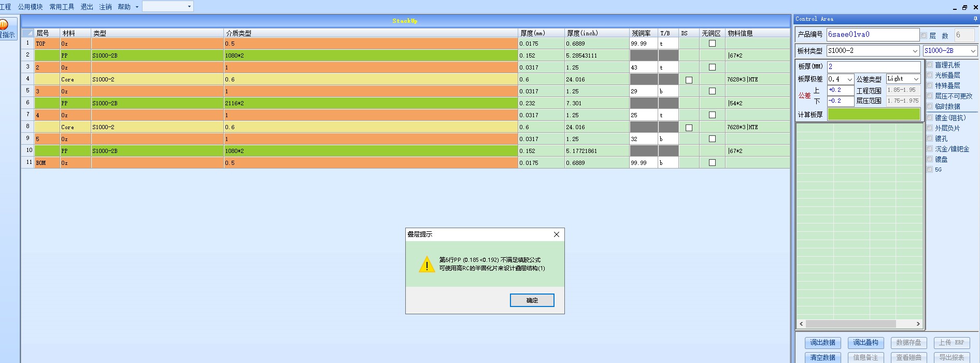The image size is (980, 363).
Task: Enable the 盲埋孔板 checkbox
Action: pos(930,65)
